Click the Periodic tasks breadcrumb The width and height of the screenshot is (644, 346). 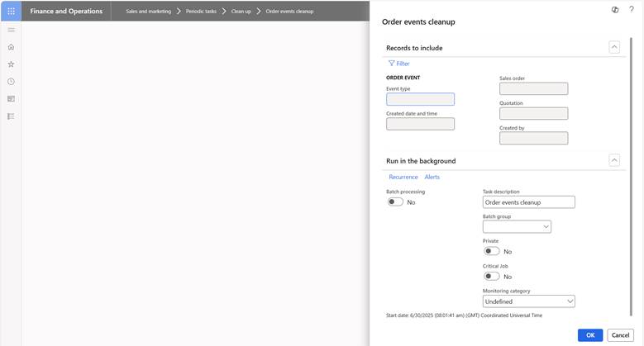coord(201,12)
